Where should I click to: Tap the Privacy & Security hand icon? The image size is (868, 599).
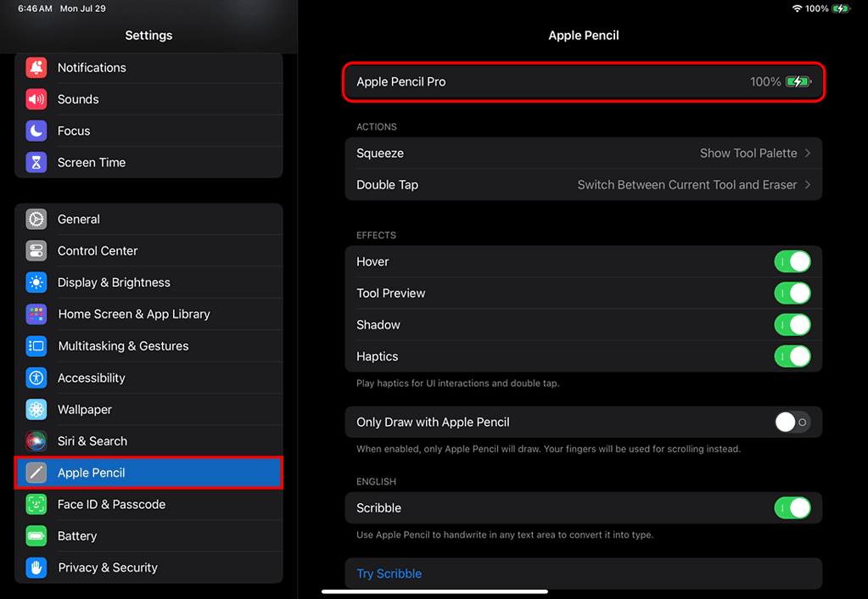click(x=36, y=568)
